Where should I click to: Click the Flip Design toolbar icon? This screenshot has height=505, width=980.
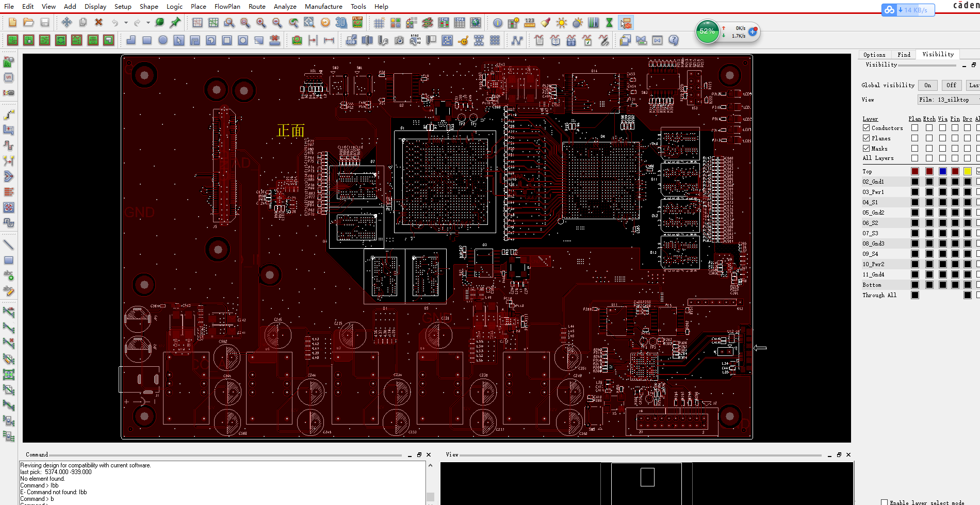(x=357, y=22)
